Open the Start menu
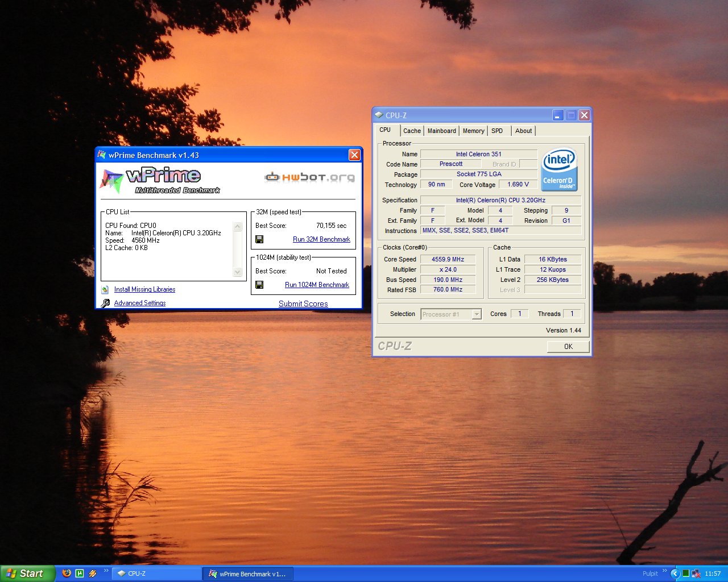 click(x=27, y=573)
